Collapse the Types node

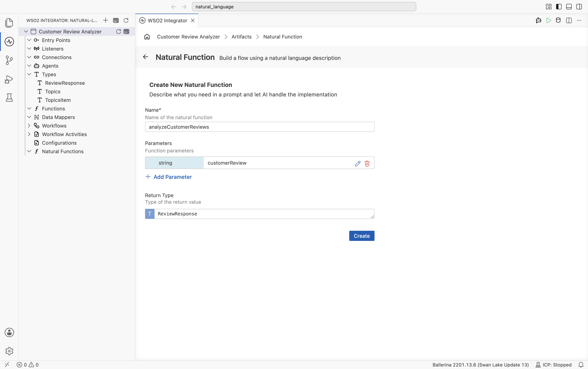[29, 74]
